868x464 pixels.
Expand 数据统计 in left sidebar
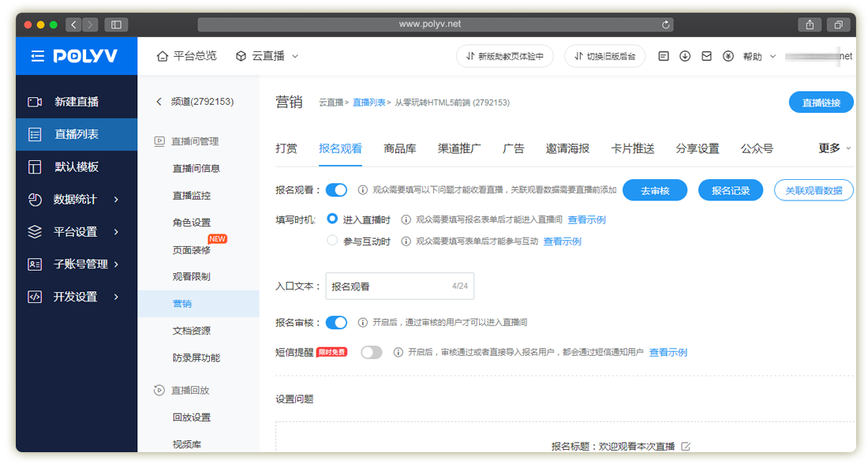coord(75,200)
